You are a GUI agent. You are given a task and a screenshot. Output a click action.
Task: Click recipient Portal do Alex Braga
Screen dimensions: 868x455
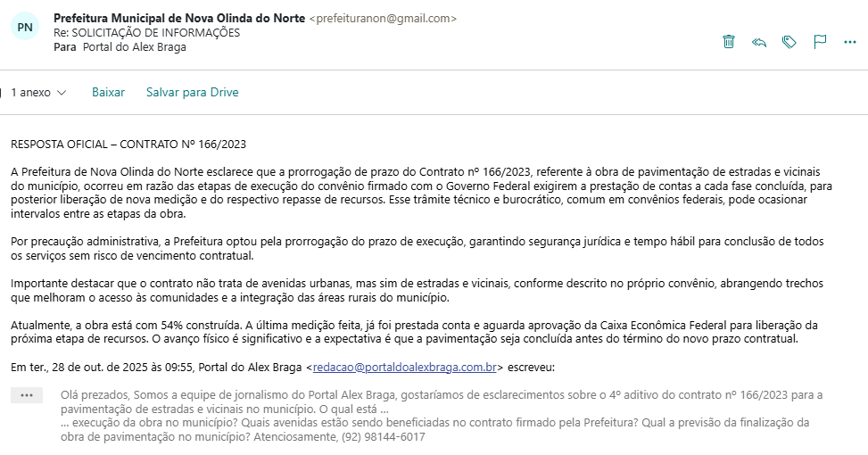[x=135, y=47]
